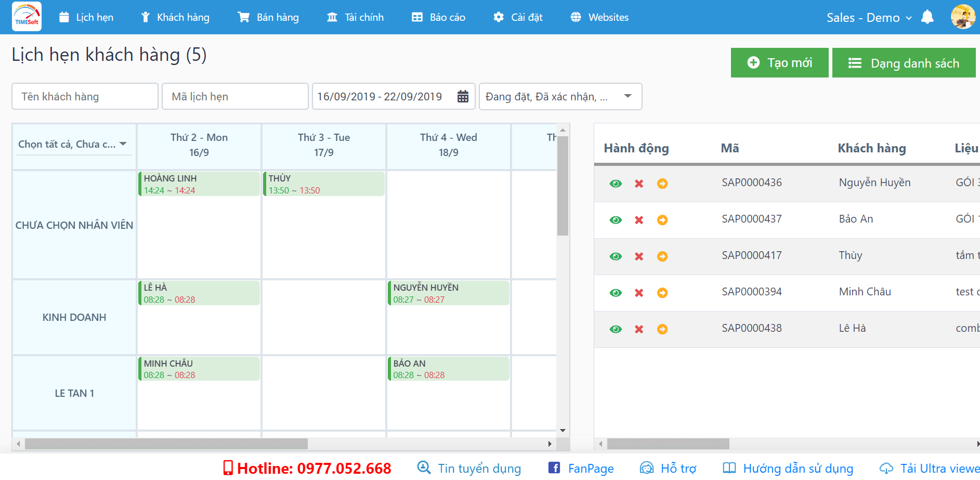Click red X for SAP0000436 appointment
Image resolution: width=980 pixels, height=480 pixels.
[x=639, y=184]
